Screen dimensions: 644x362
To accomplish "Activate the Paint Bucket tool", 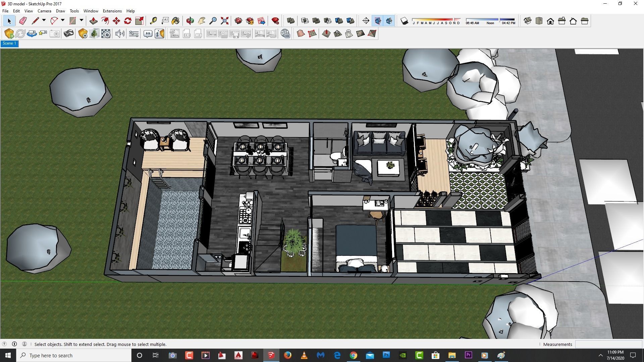I will (x=176, y=21).
